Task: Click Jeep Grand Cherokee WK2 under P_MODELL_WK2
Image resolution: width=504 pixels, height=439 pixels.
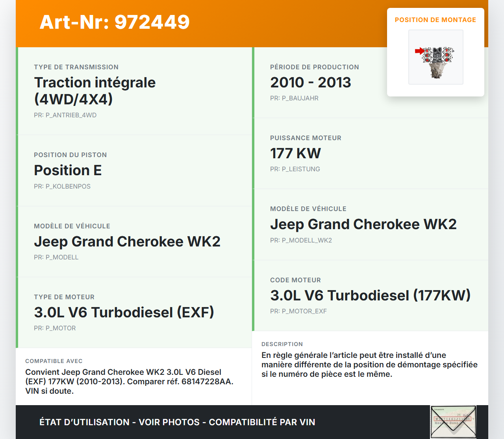Action: [363, 224]
